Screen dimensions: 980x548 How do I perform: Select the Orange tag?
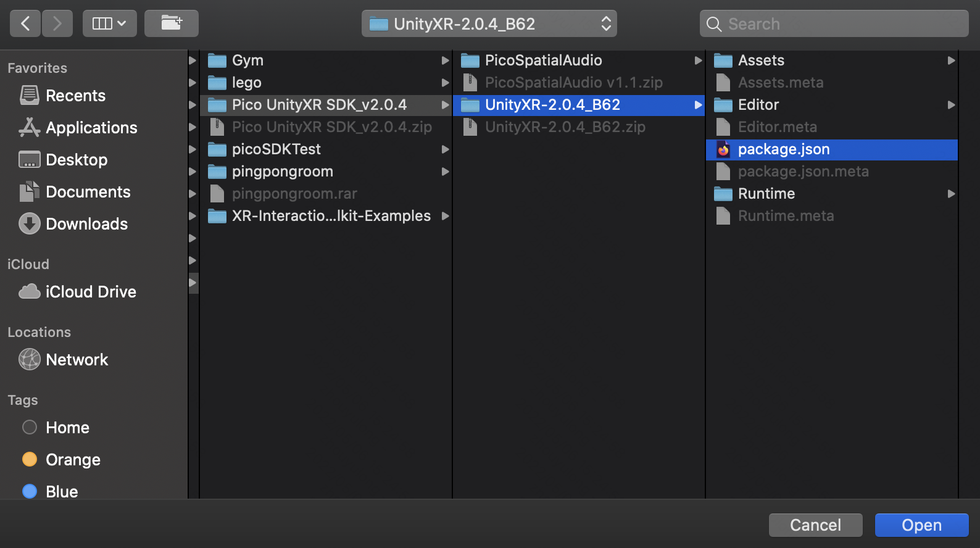61,460
